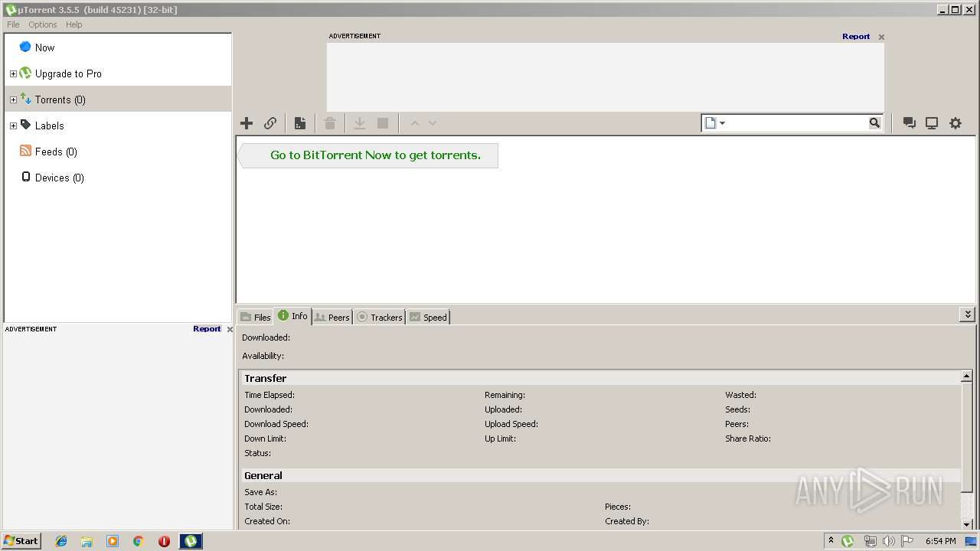Switch to the Info tab

pyautogui.click(x=292, y=316)
